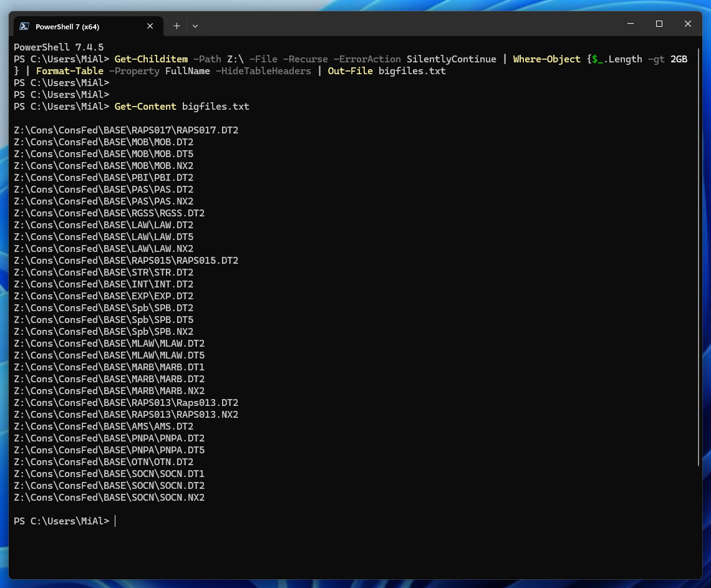This screenshot has width=711, height=588.
Task: Expand the new tab profile dropdown
Action: 195,26
